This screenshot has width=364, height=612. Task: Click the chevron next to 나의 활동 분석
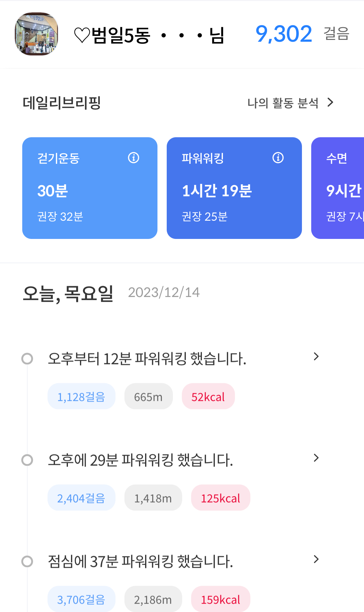330,102
